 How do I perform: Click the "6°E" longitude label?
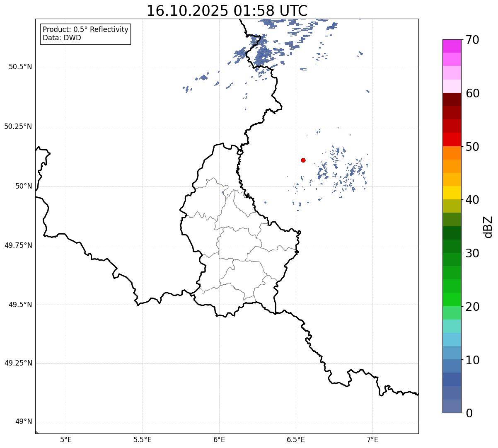[x=219, y=439]
